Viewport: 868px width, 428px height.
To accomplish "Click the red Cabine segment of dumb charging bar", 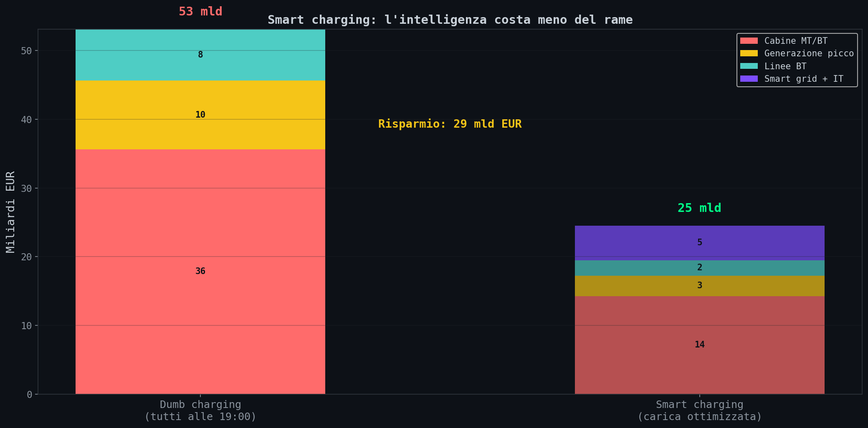I will pyautogui.click(x=200, y=271).
